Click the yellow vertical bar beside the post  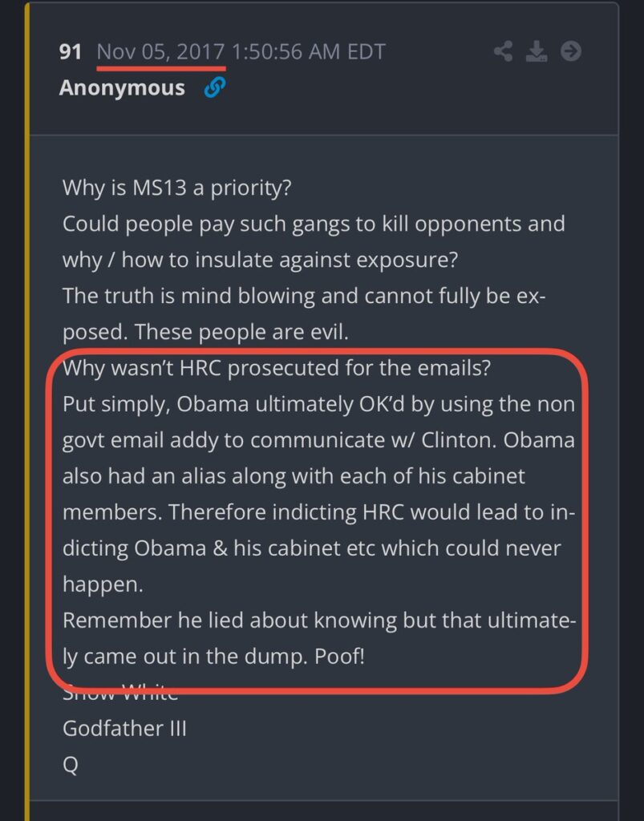tap(27, 411)
